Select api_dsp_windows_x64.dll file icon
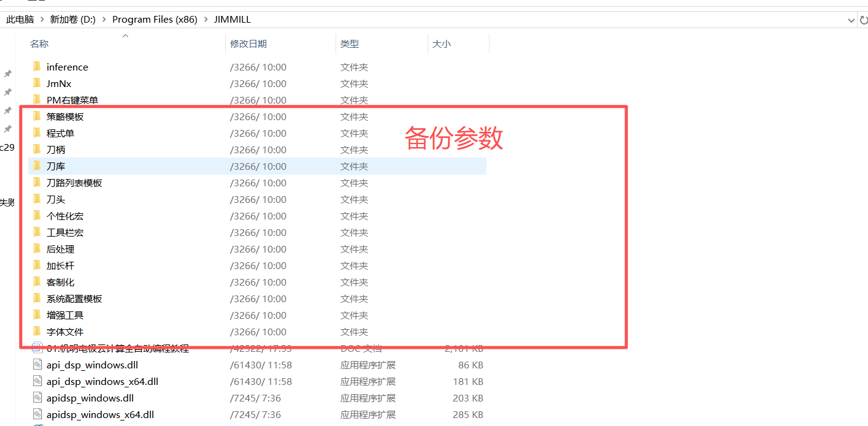 point(37,381)
